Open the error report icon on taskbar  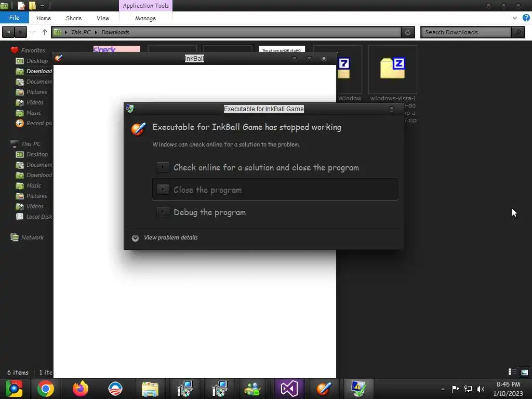pyautogui.click(x=358, y=389)
